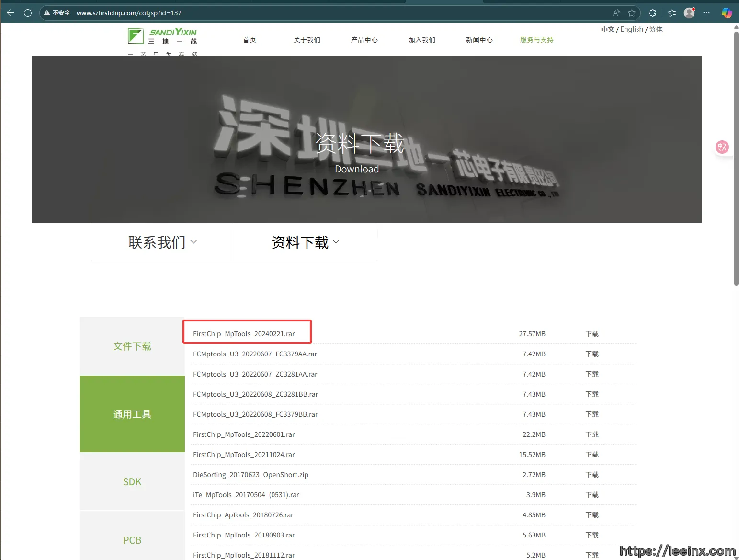Download DieSorting_20170623_OpenShort.zip via 下载
The width and height of the screenshot is (739, 560).
point(592,475)
